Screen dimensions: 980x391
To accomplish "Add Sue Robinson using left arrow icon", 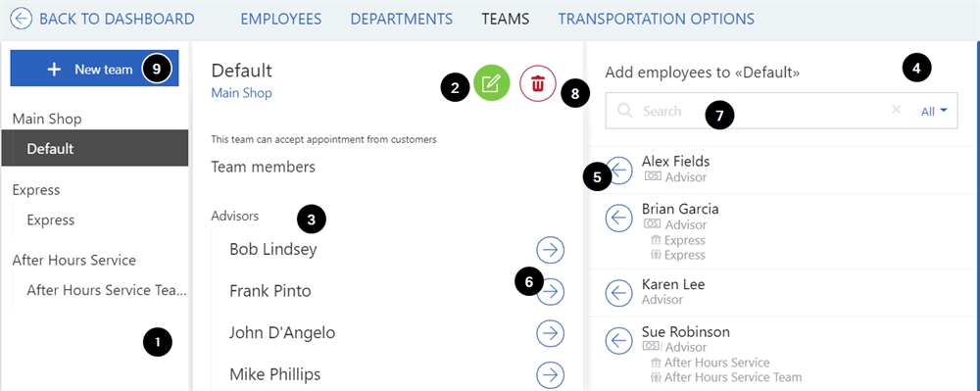I will [619, 340].
